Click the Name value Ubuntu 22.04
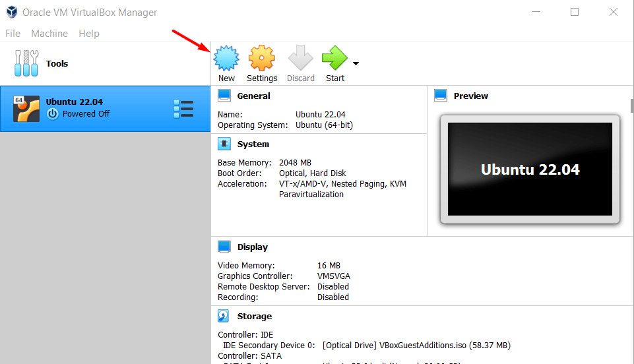 point(320,114)
